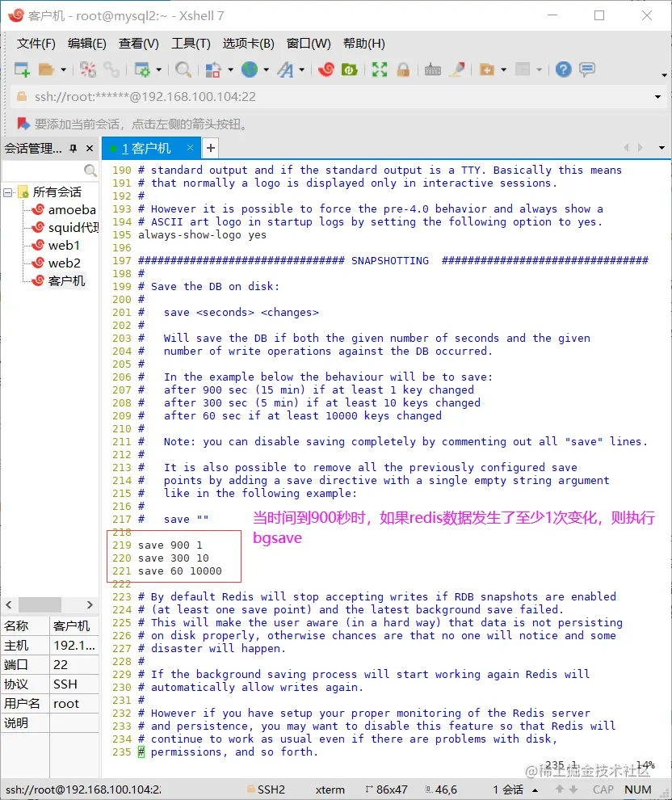Click the session search box

click(x=42, y=170)
